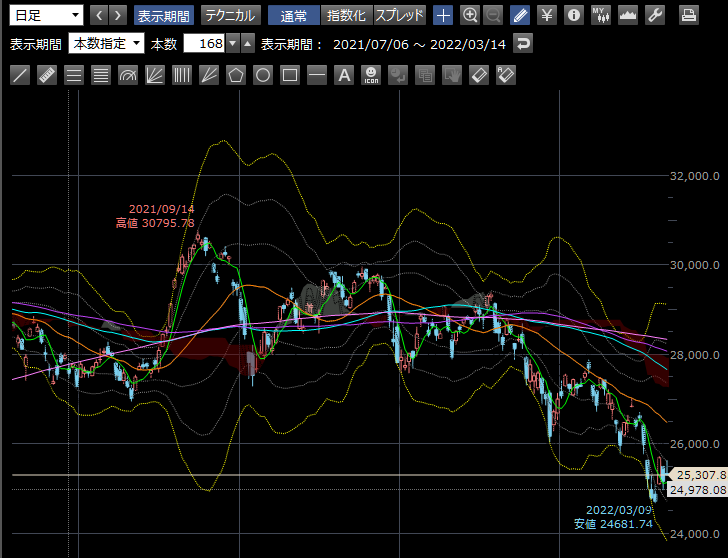728x558 pixels.
Task: Choose the text annotation 'A' tool
Action: (x=344, y=75)
